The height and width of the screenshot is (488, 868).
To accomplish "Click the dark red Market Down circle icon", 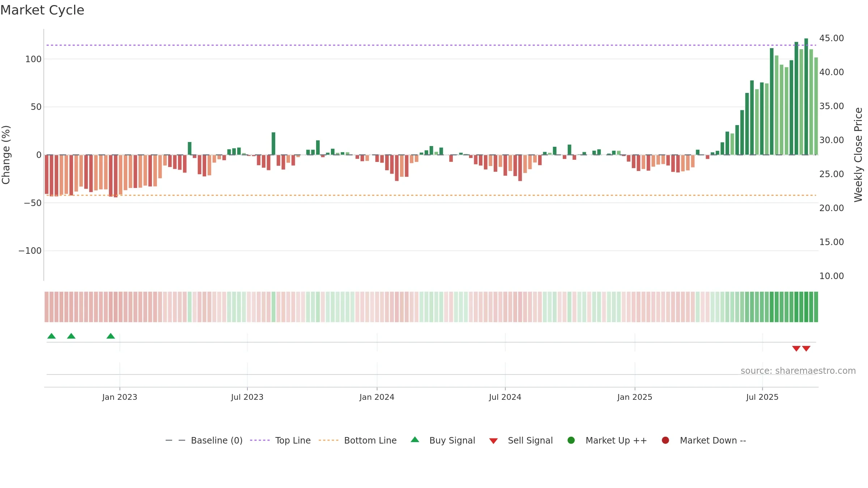I will (x=665, y=440).
